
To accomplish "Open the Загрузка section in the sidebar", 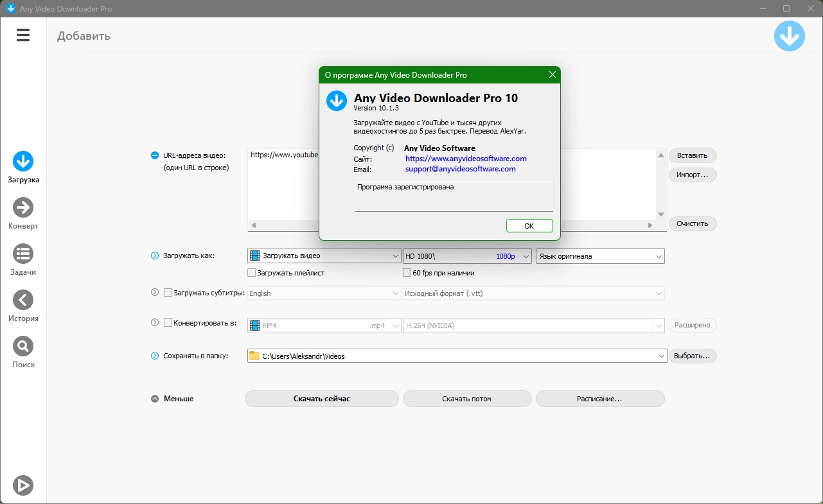I will (x=23, y=167).
